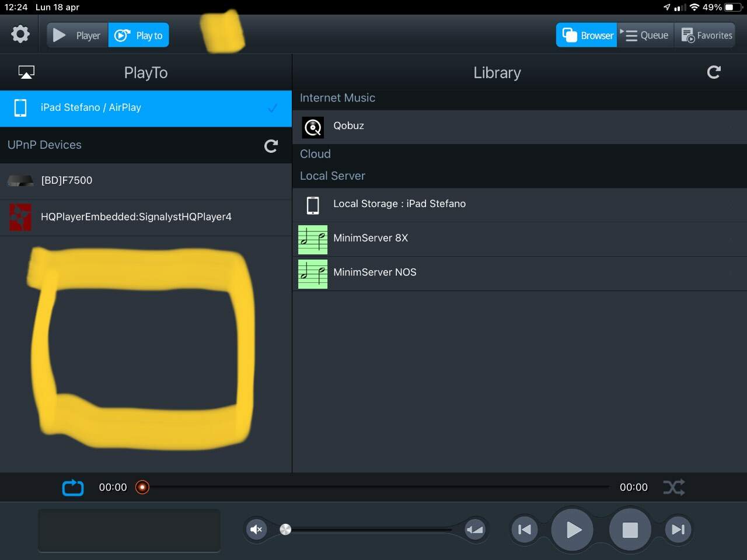Skip to previous track
Viewport: 747px width, 560px height.
(525, 530)
